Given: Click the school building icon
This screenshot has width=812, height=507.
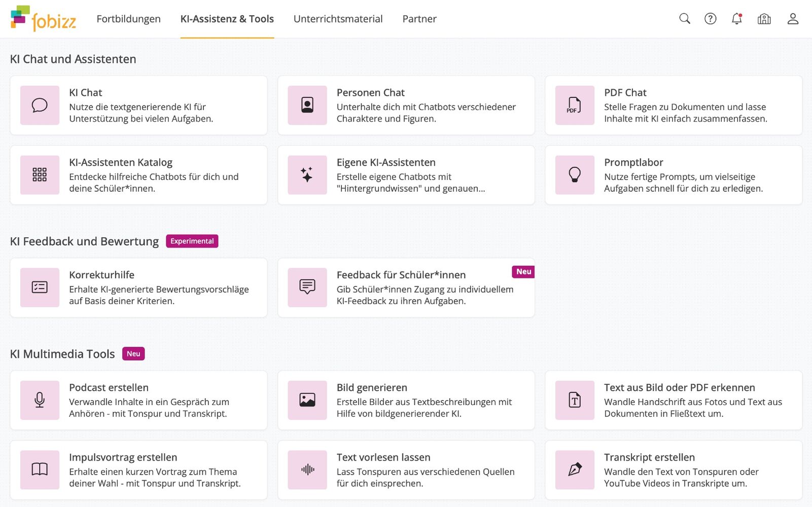Looking at the screenshot, I should click(764, 19).
